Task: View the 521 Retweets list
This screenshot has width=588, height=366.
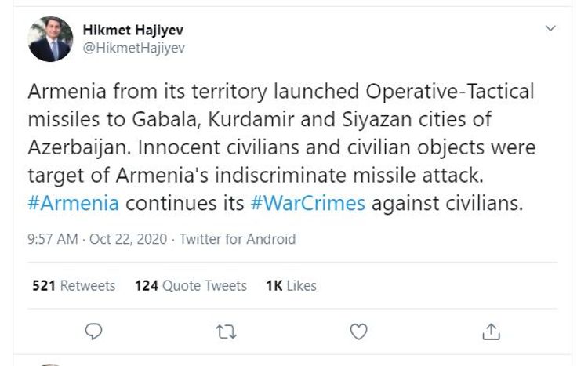Action: point(74,286)
